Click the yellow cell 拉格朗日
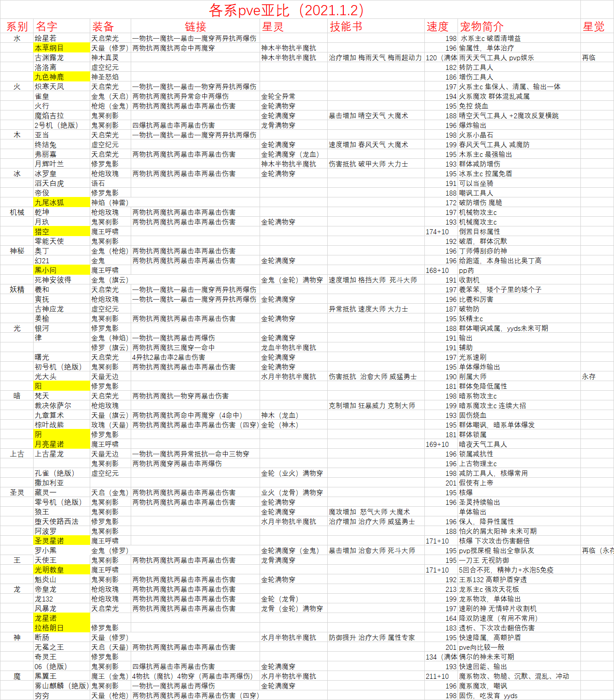This screenshot has height=700, width=614. [x=62, y=628]
